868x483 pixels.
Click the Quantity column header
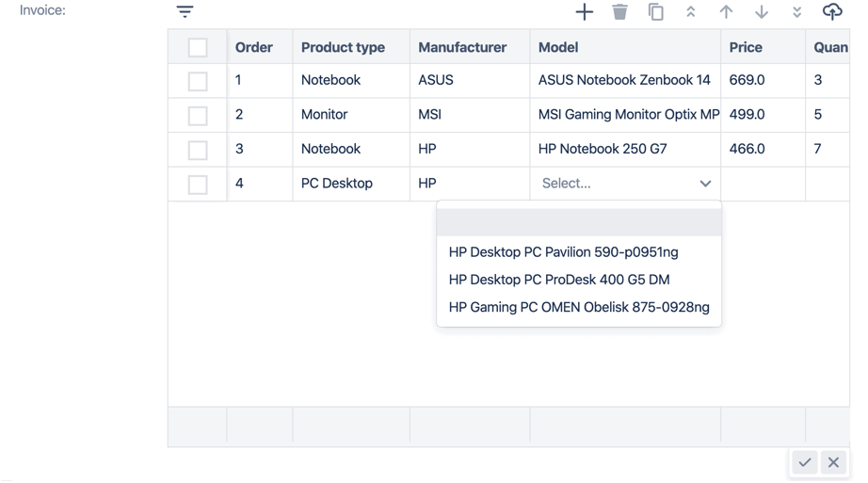828,47
